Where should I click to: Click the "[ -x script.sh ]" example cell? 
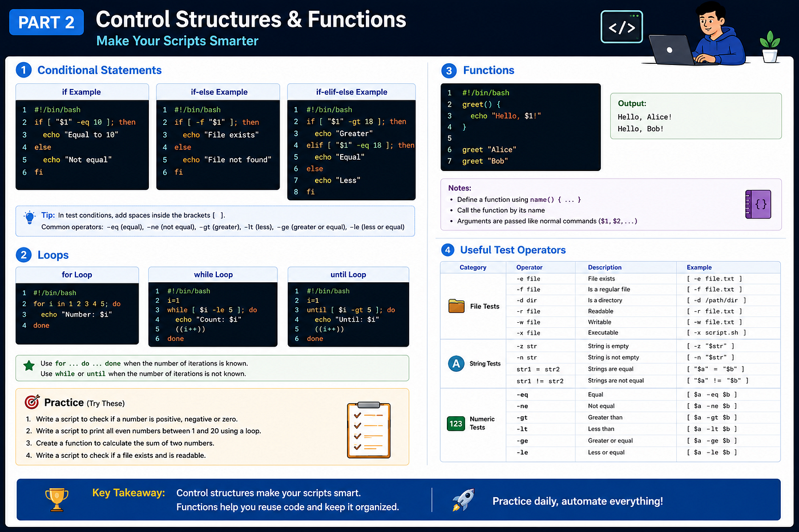(717, 333)
